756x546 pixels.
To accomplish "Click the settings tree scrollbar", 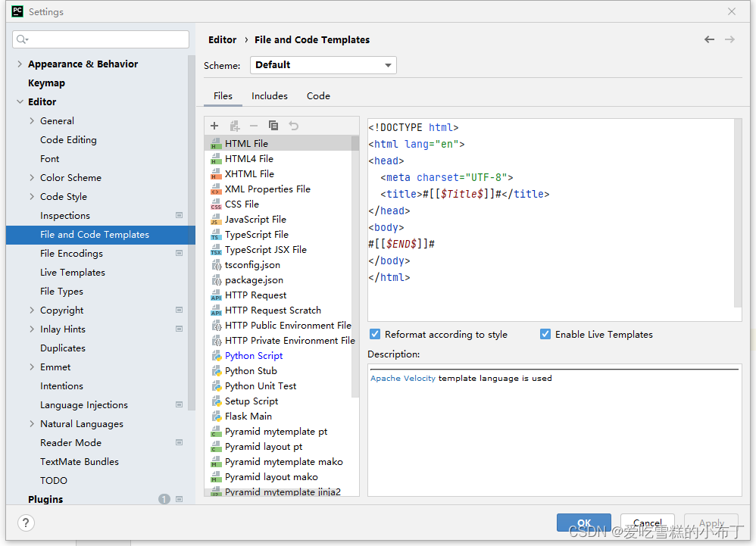I will coord(192,231).
